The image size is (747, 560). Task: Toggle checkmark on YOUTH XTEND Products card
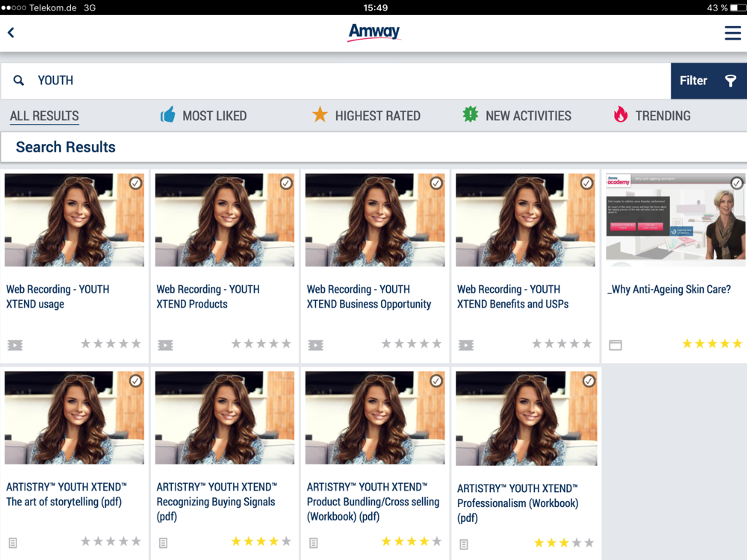pyautogui.click(x=286, y=183)
